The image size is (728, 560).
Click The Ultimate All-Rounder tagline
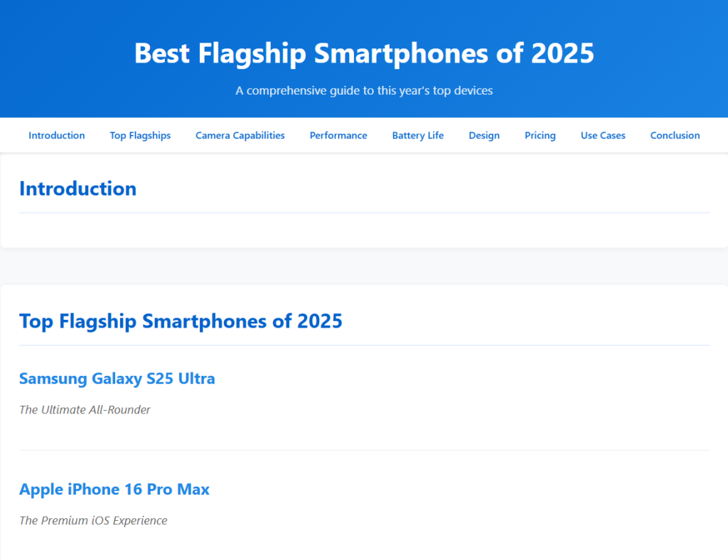click(x=85, y=409)
